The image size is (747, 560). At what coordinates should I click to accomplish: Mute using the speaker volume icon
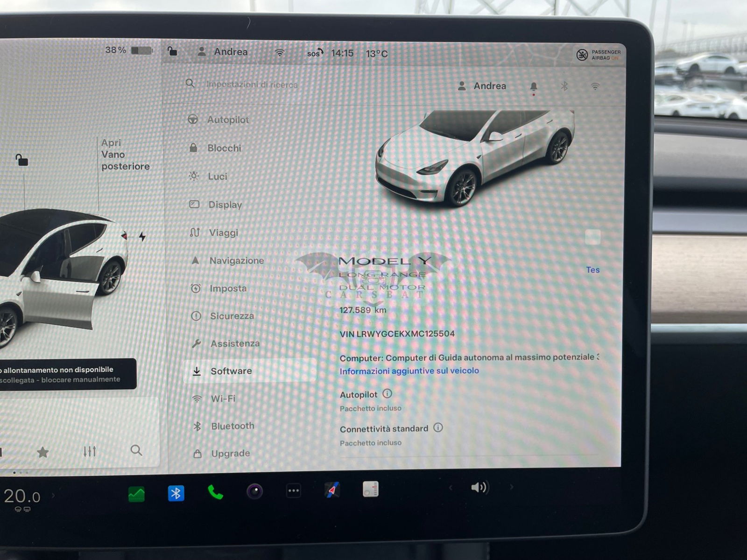(479, 488)
